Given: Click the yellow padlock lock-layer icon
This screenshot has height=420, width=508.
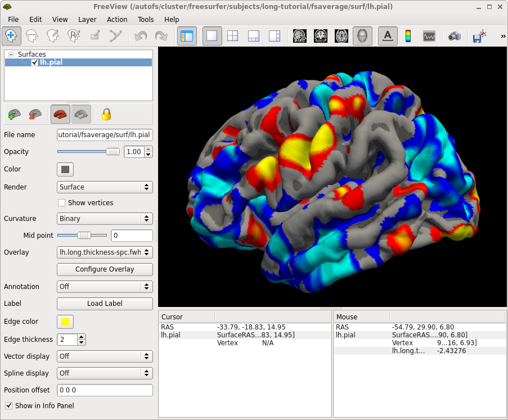Looking at the screenshot, I should point(106,115).
